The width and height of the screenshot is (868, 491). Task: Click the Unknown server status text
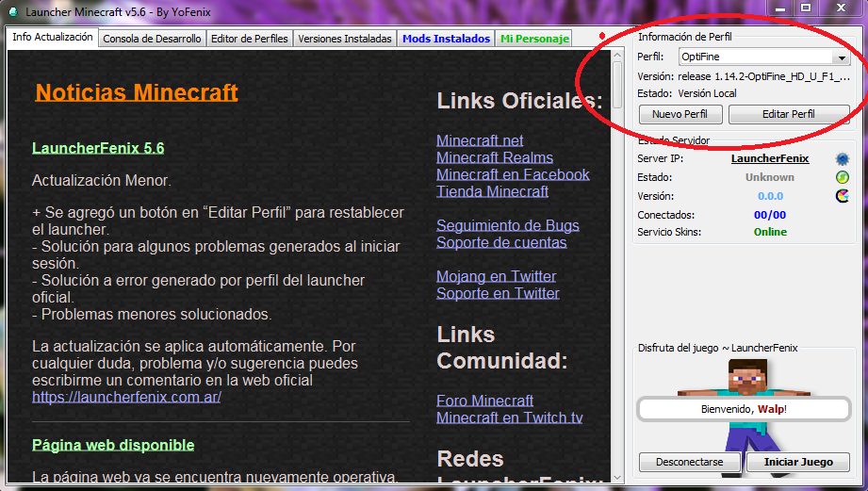pos(770,177)
